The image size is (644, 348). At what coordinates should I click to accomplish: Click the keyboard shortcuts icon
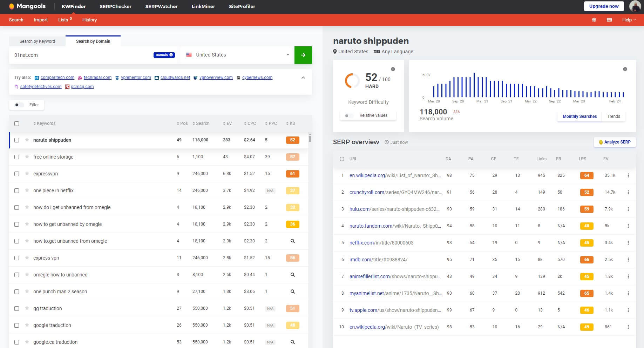coord(609,20)
